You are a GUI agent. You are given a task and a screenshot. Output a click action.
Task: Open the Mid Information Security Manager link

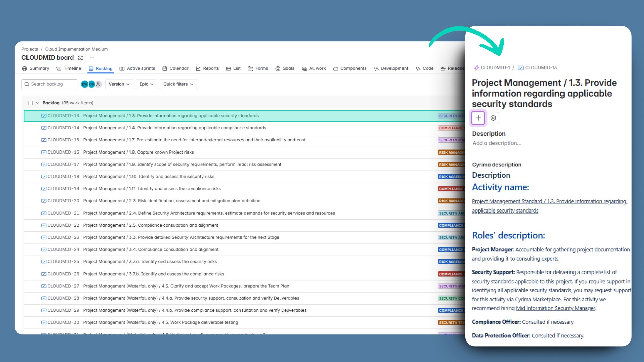(x=555, y=308)
